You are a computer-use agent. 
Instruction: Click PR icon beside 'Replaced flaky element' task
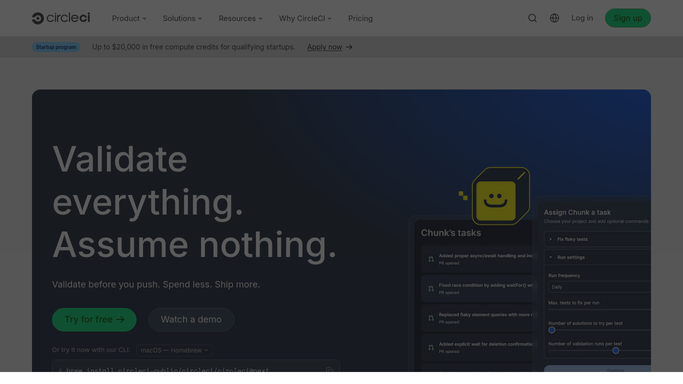click(x=431, y=318)
